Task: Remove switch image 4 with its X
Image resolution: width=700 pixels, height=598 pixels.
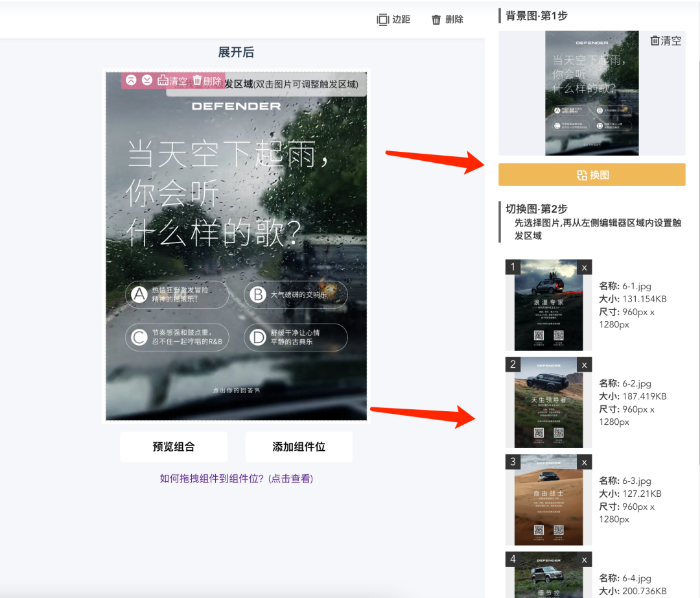Action: [x=585, y=560]
